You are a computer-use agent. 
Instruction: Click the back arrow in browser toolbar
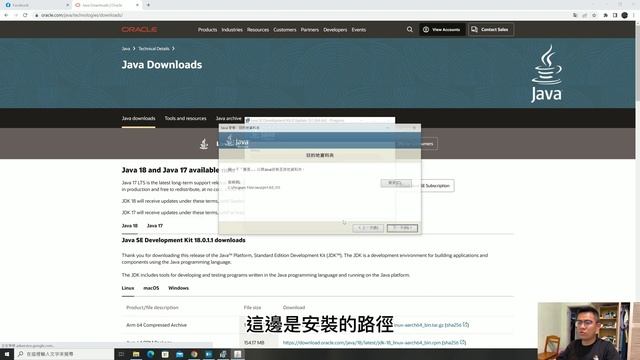tap(6, 15)
